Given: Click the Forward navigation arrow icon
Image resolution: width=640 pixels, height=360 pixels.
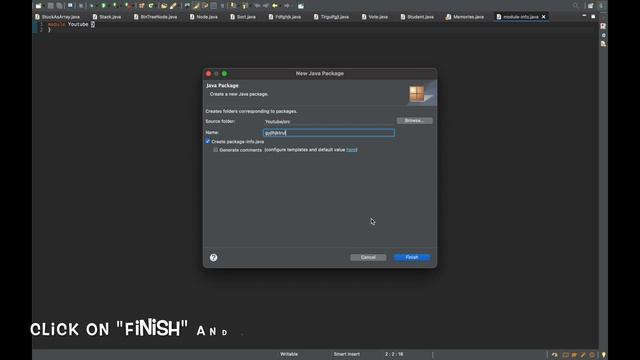Looking at the screenshot, I should 287,6.
